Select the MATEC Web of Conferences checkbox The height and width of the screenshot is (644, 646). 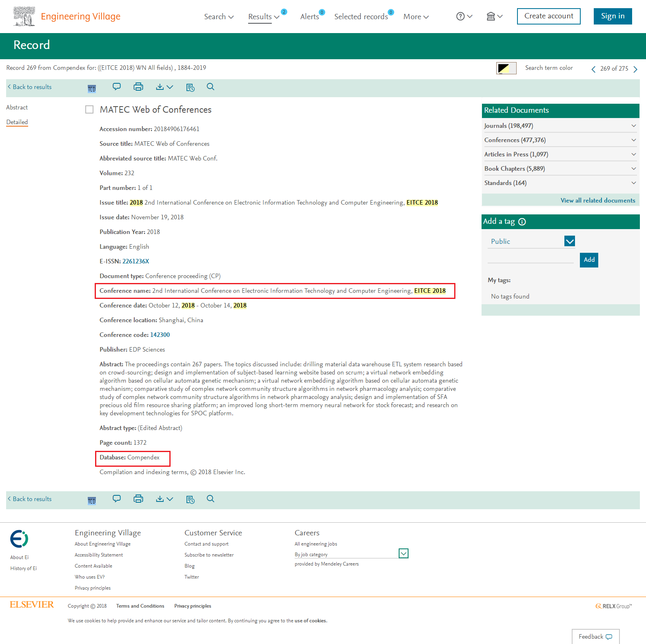(x=89, y=109)
